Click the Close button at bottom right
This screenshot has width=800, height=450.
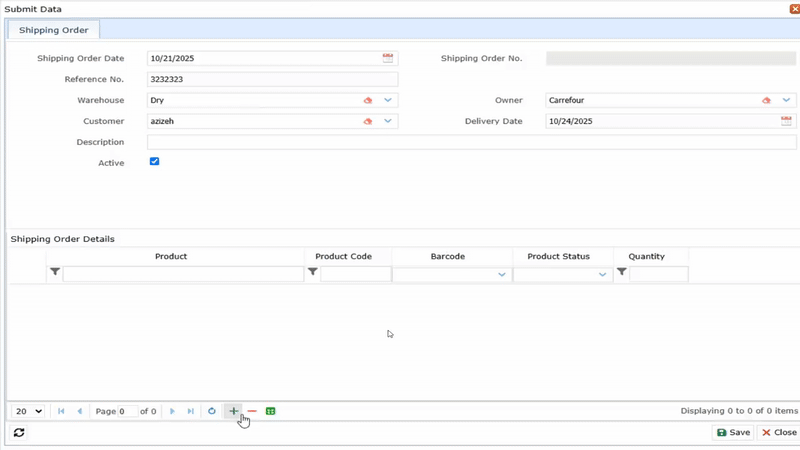779,433
